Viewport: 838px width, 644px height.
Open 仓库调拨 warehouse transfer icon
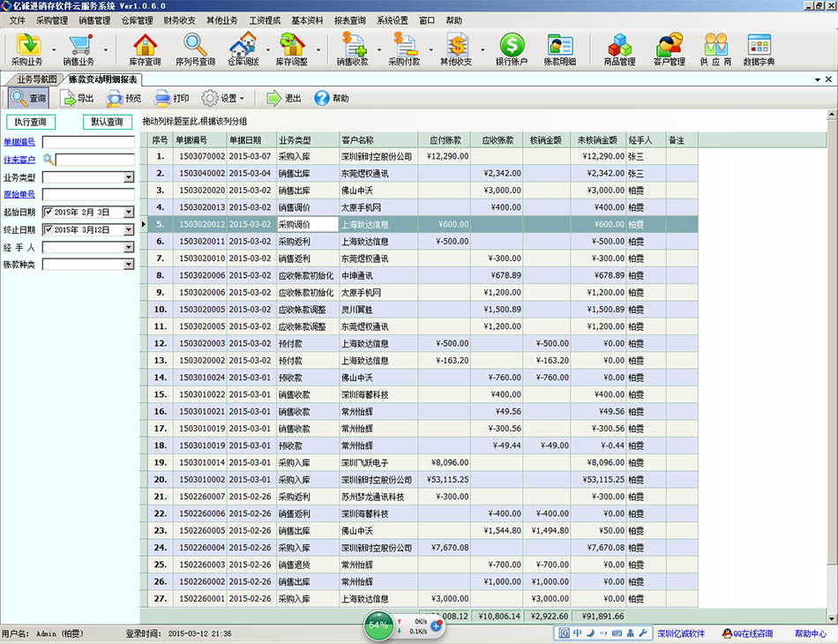point(243,49)
